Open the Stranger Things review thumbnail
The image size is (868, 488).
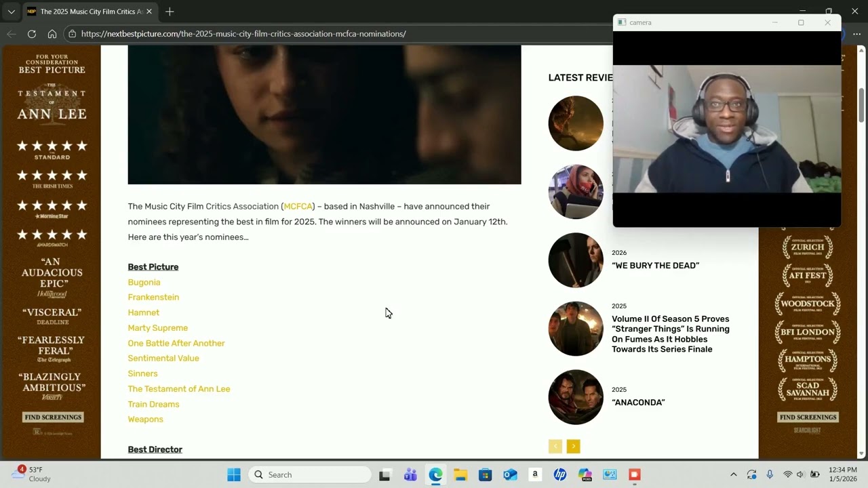click(x=576, y=329)
